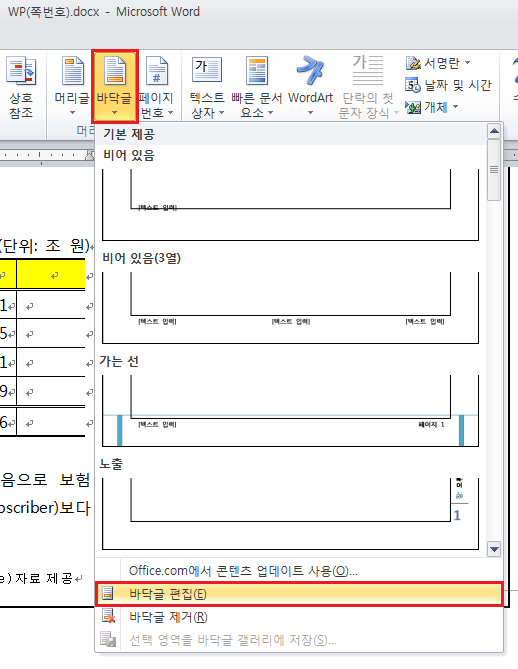
Task: Click the disabled save-to-gallery icon
Action: coord(108,639)
